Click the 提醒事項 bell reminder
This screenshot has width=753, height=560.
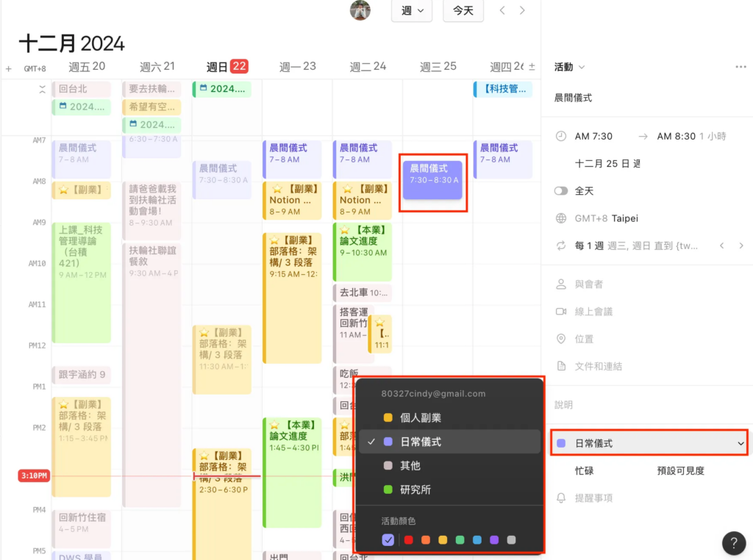[593, 498]
